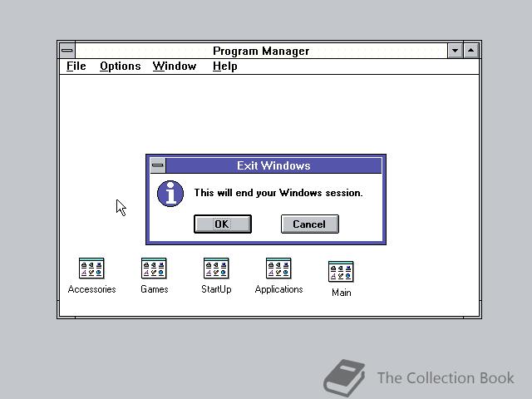
Task: Open the Window menu
Action: pos(175,66)
